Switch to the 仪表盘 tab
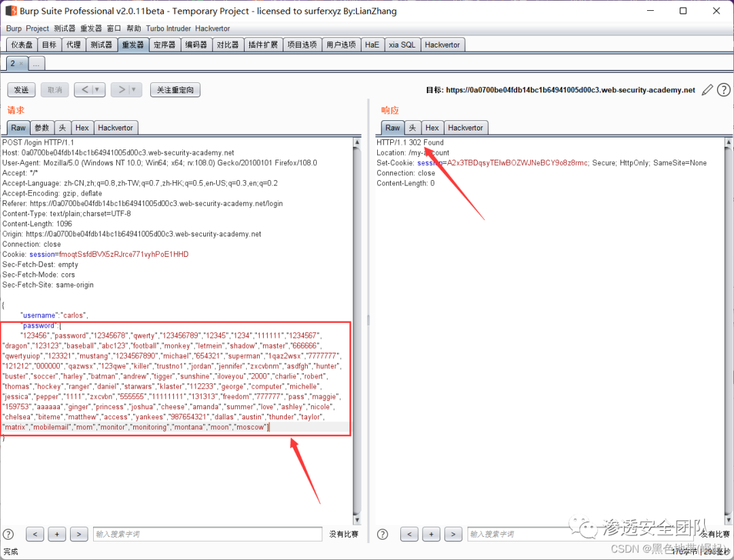Image resolution: width=734 pixels, height=560 pixels. point(22,45)
